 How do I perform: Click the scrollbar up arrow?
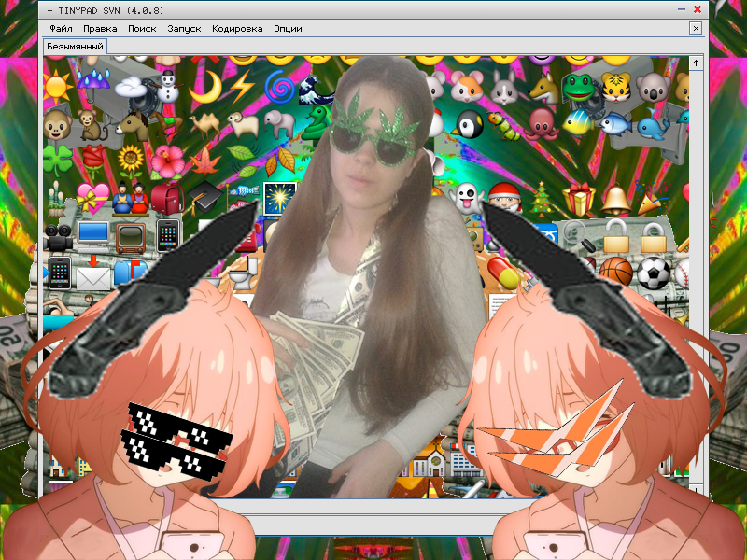(x=696, y=63)
